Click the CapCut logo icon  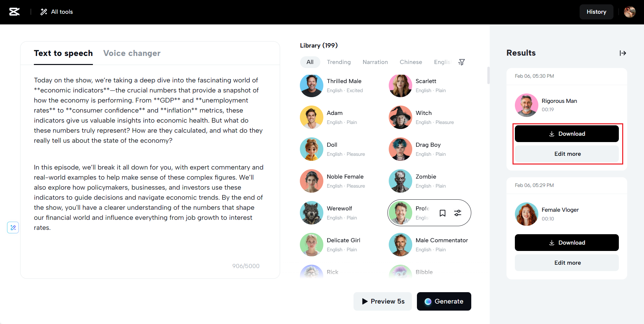point(14,12)
